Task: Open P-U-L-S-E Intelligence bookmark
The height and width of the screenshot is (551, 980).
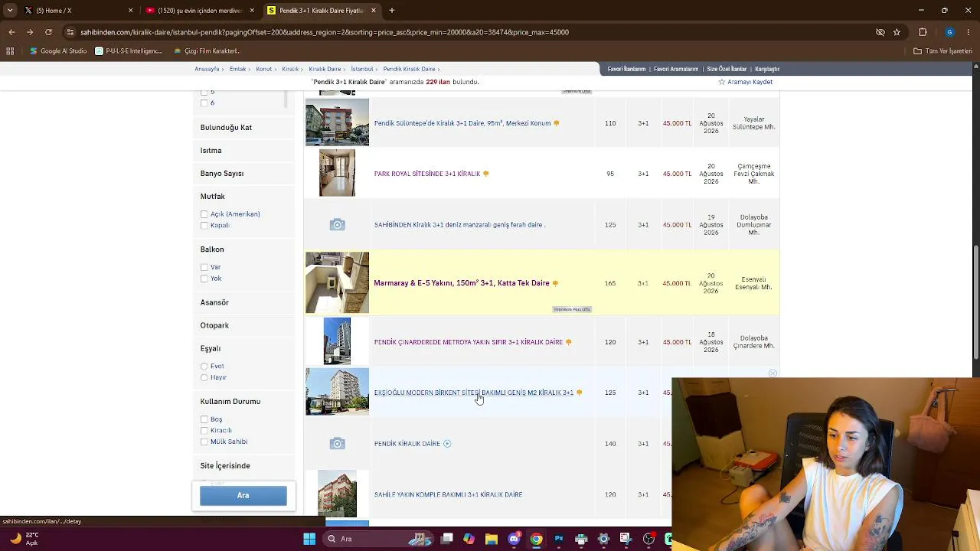Action: pyautogui.click(x=129, y=51)
